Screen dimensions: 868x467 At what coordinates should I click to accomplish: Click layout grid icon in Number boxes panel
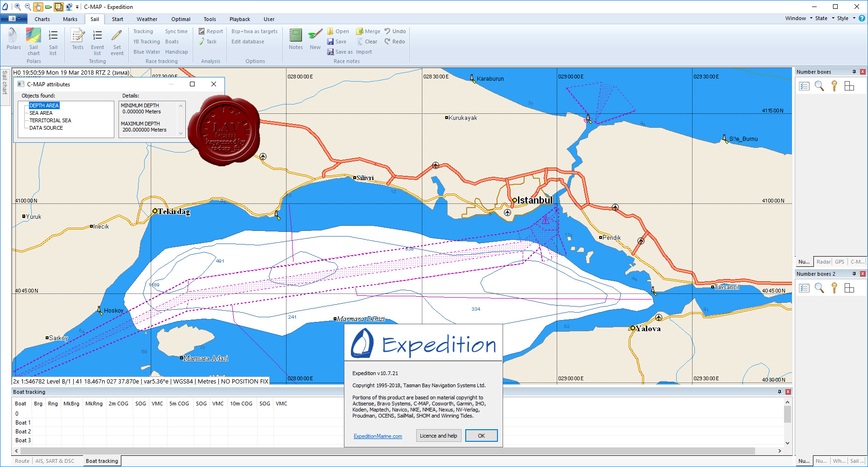pyautogui.click(x=849, y=86)
